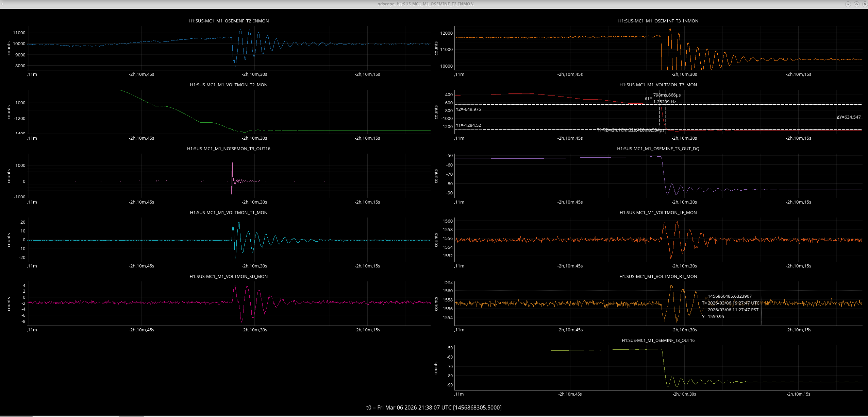Click the Y1=-1284.52 cursor label
Viewport: 868px width, 417px height.
pyautogui.click(x=468, y=125)
